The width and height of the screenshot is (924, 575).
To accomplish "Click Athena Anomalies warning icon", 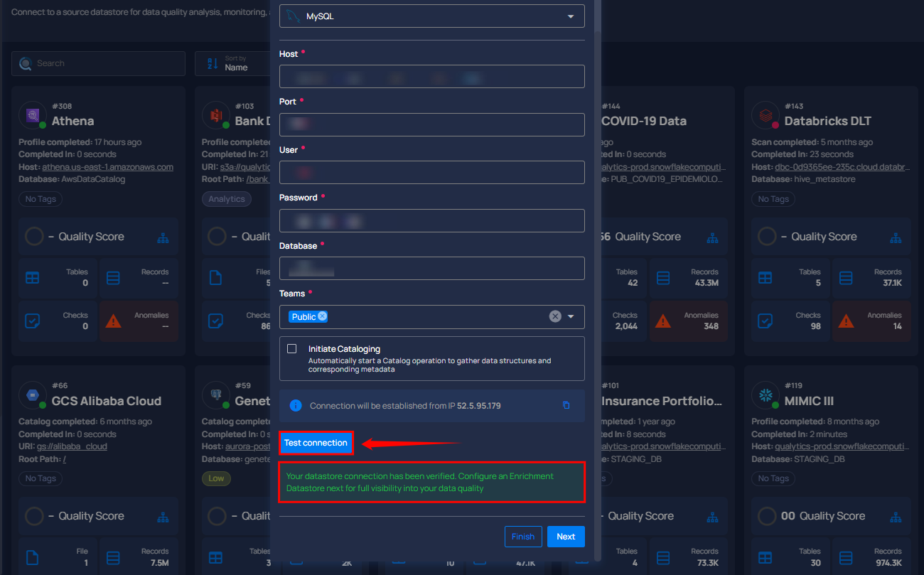I will [x=113, y=321].
